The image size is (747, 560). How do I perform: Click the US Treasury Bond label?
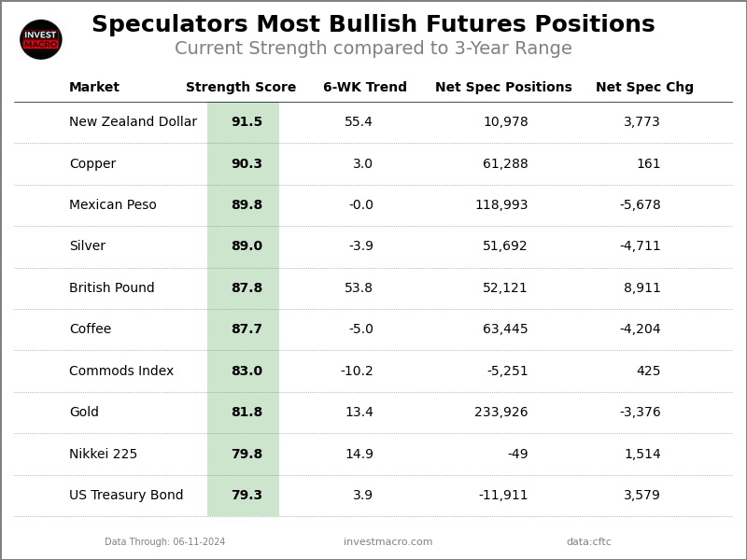[x=126, y=496]
